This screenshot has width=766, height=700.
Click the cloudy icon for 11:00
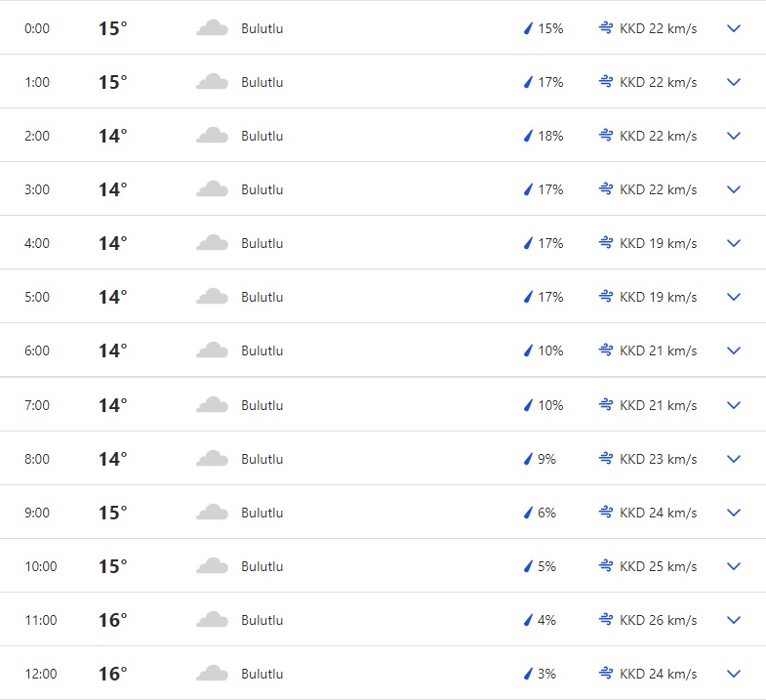point(212,620)
